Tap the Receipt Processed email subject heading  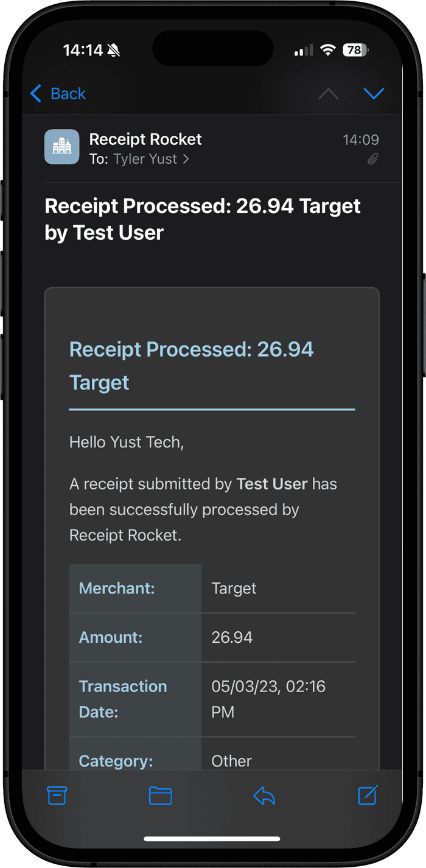coord(202,219)
